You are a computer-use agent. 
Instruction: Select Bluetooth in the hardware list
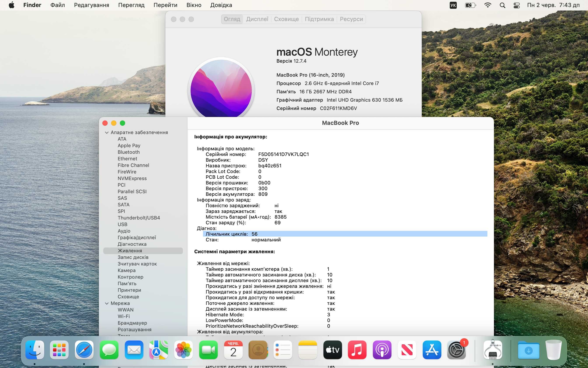[x=129, y=152]
